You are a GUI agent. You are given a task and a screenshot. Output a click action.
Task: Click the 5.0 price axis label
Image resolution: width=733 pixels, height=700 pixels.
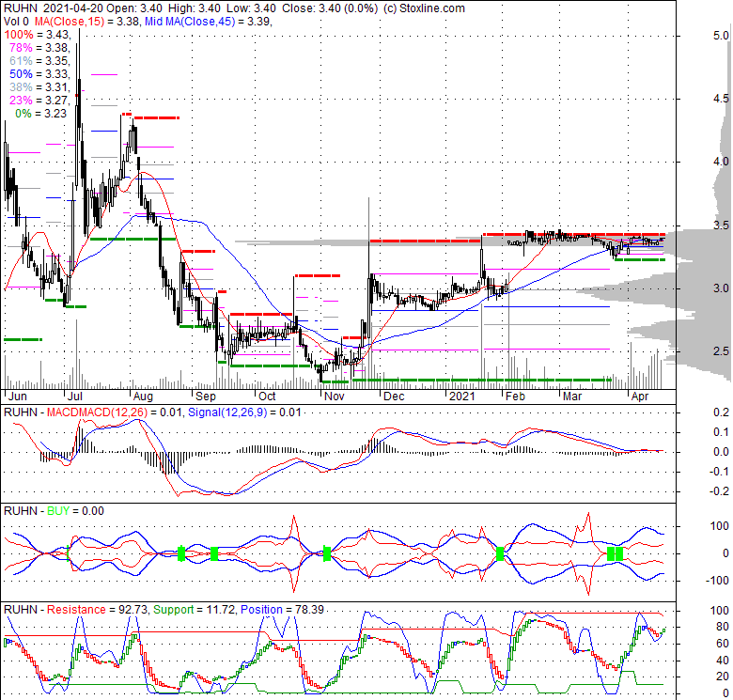point(721,36)
